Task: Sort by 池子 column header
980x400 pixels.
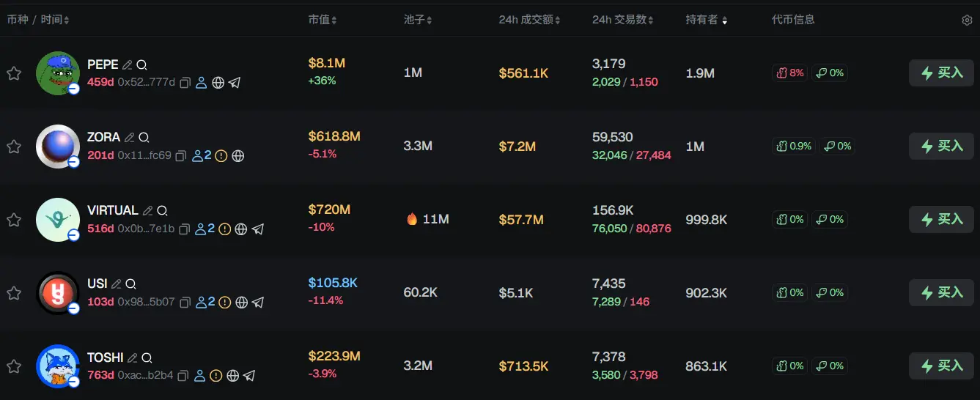Action: pyautogui.click(x=418, y=20)
